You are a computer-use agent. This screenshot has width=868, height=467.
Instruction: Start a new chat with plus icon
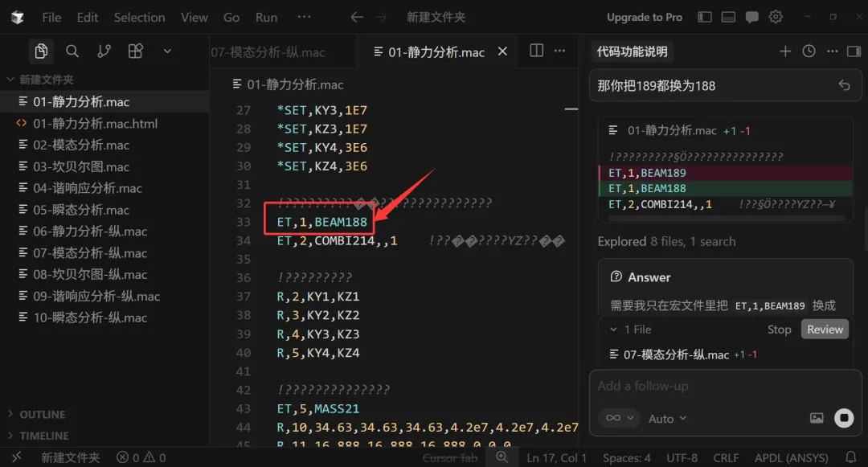point(785,51)
